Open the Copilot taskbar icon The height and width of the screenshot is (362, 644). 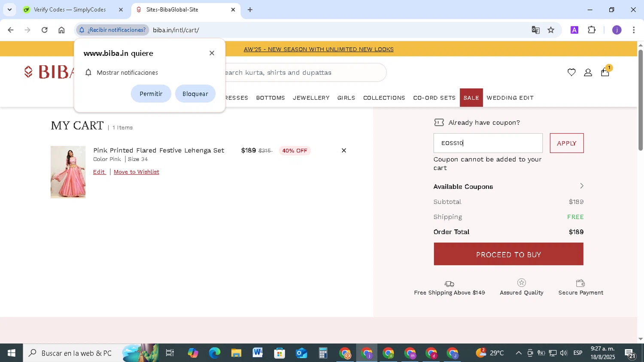193,353
